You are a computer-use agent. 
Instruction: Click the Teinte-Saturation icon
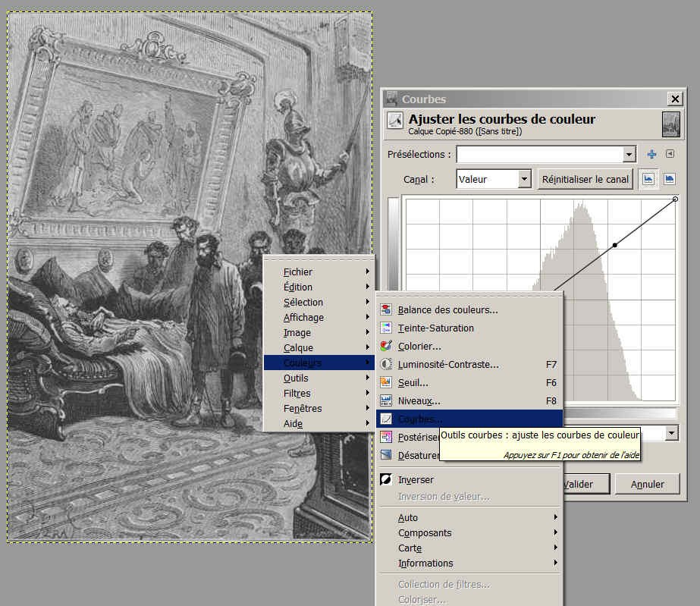pyautogui.click(x=386, y=328)
